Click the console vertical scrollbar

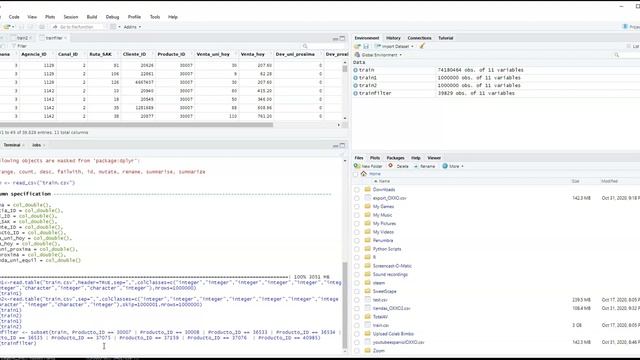click(345, 304)
